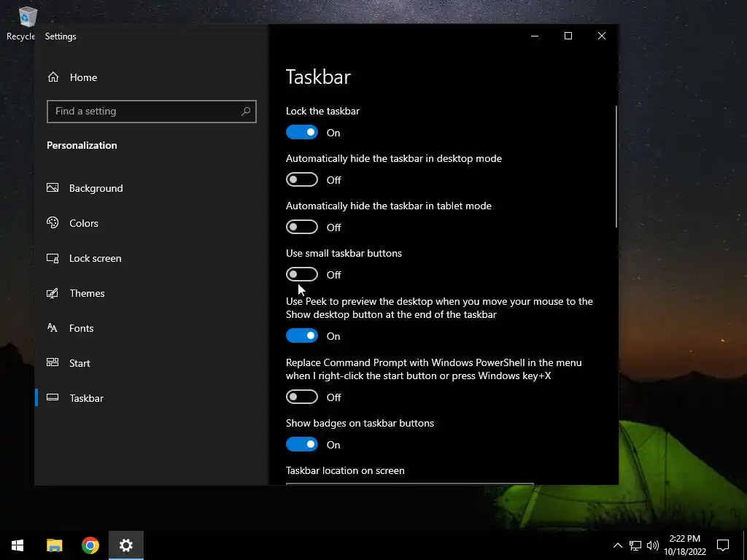Click the Personalization section heading
This screenshot has height=560, width=747.
coord(82,145)
